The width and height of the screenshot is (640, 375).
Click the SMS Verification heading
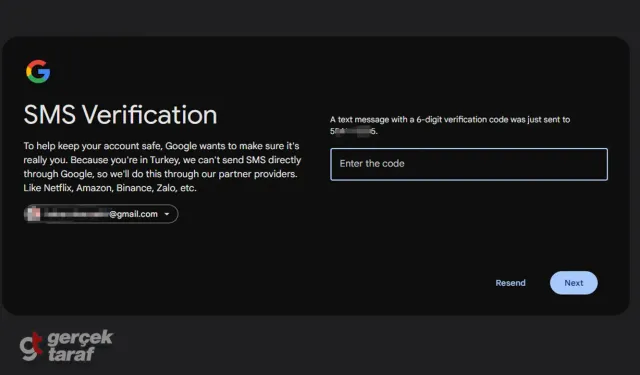coord(120,114)
